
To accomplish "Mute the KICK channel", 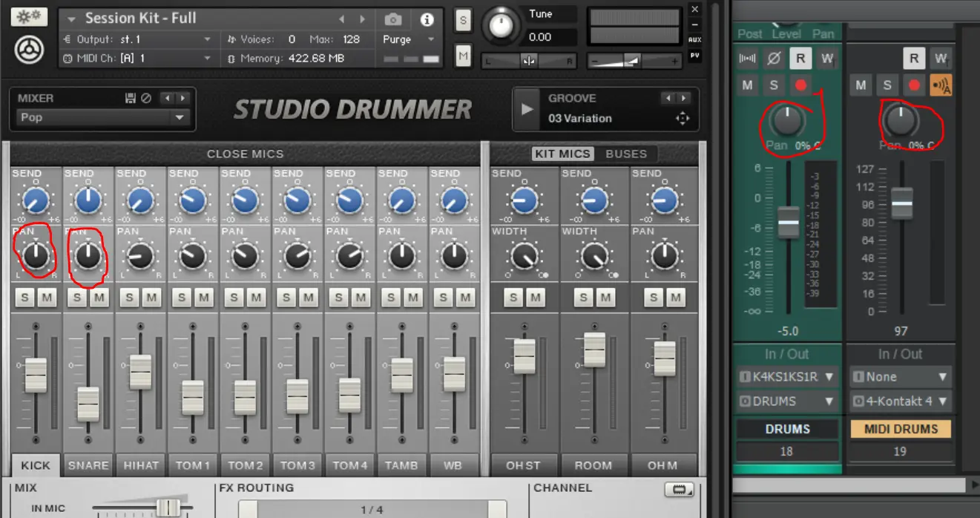I will [x=47, y=298].
